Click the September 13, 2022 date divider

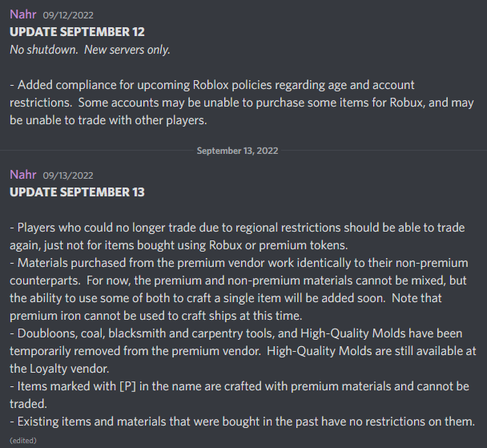pyautogui.click(x=237, y=151)
